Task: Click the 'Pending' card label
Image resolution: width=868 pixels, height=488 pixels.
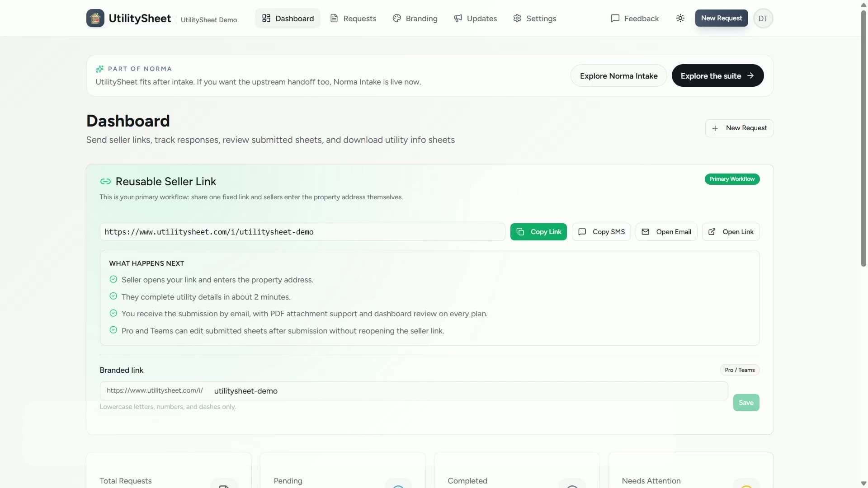Action: [288, 481]
